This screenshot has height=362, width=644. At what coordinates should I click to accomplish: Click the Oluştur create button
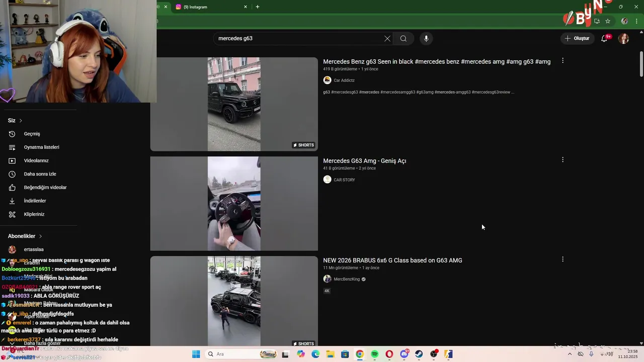(x=577, y=39)
